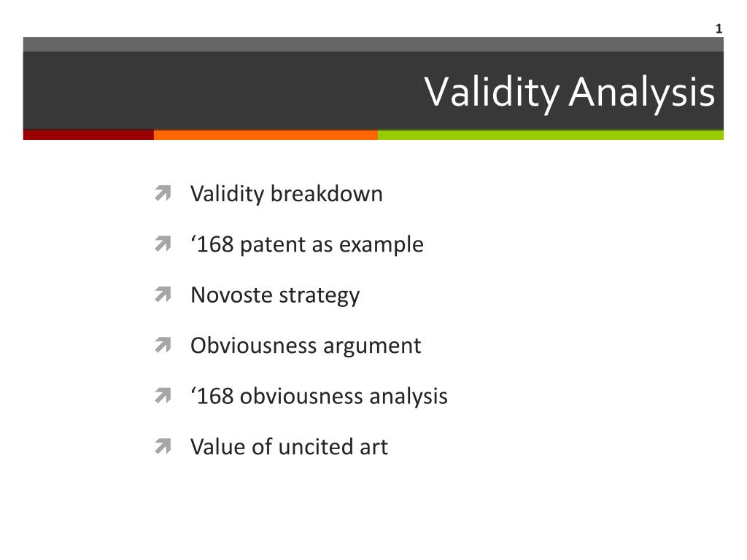The image size is (747, 560).
Task: Click the slide number 1 in corner
Action: (x=719, y=29)
